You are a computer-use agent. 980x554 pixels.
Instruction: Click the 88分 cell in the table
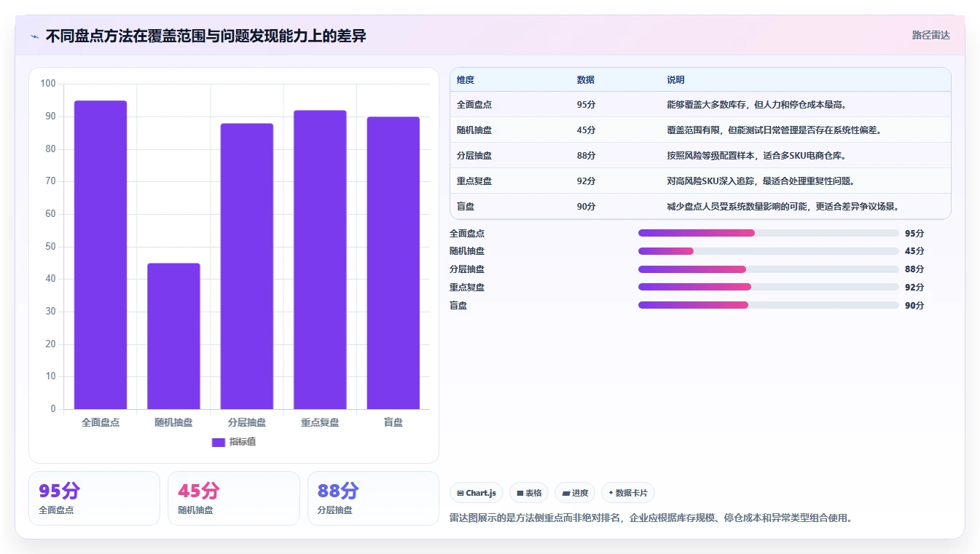pos(586,156)
